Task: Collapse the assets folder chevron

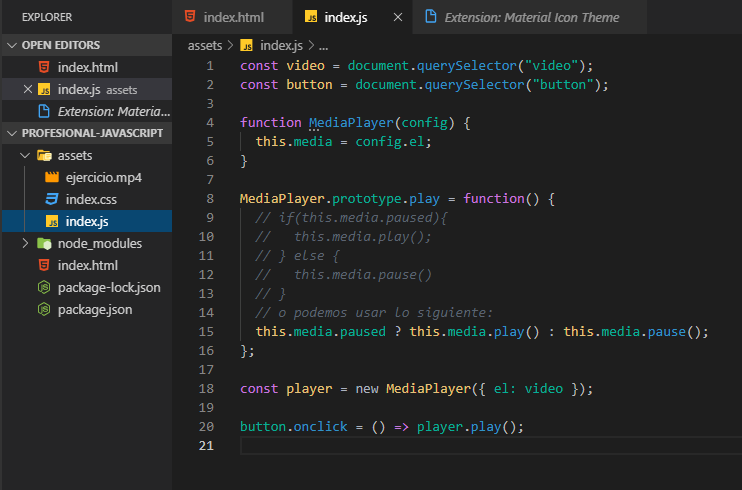Action: [25, 156]
